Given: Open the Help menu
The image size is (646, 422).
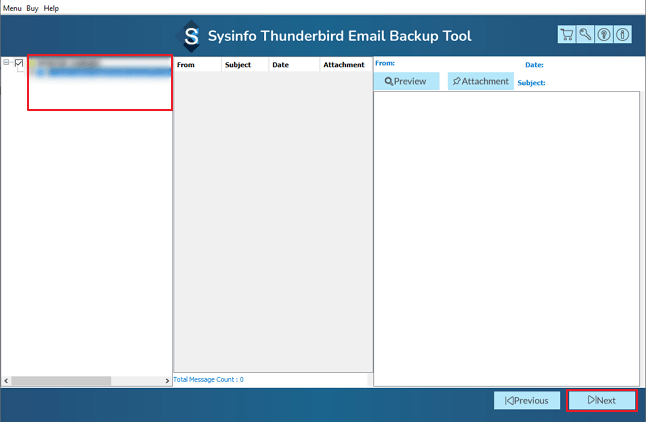Looking at the screenshot, I should [x=51, y=7].
